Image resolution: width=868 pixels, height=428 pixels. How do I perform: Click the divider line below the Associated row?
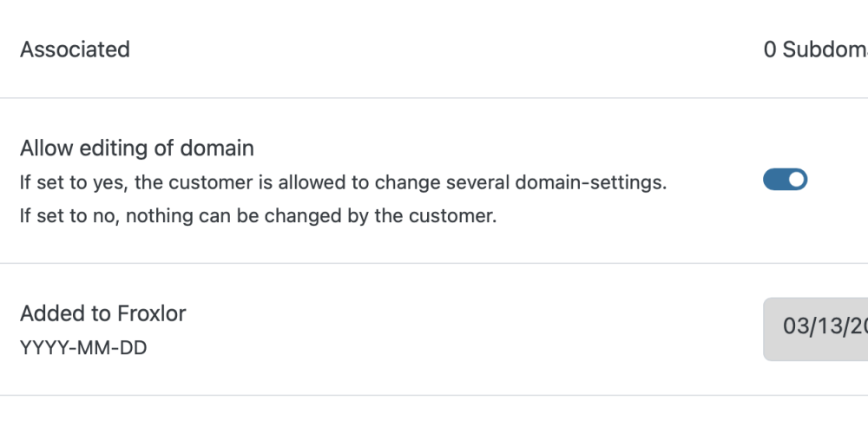[x=434, y=98]
